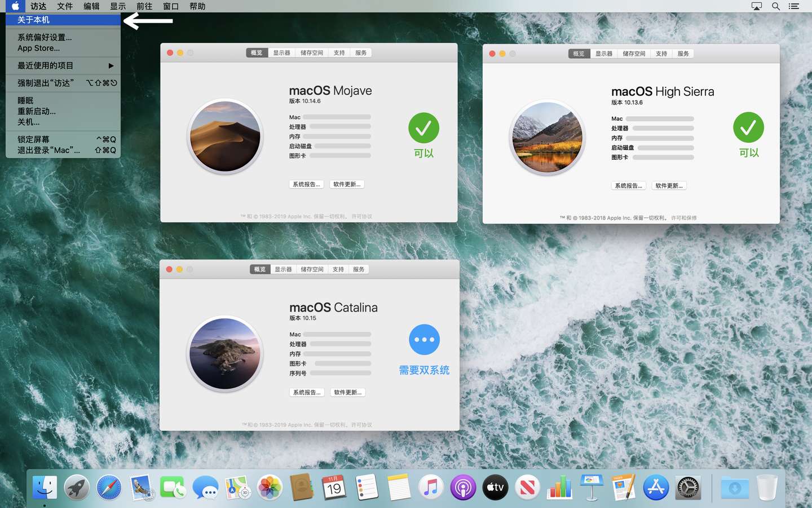Image resolution: width=812 pixels, height=508 pixels.
Task: Open FaceTime from the Dock
Action: [173, 487]
